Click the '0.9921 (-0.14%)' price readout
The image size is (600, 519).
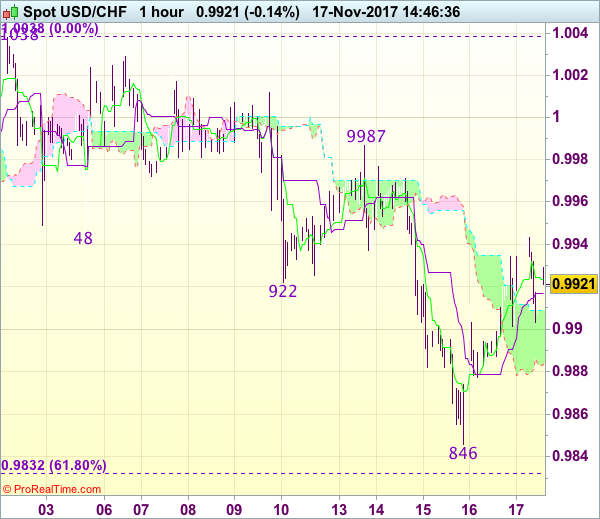click(248, 12)
